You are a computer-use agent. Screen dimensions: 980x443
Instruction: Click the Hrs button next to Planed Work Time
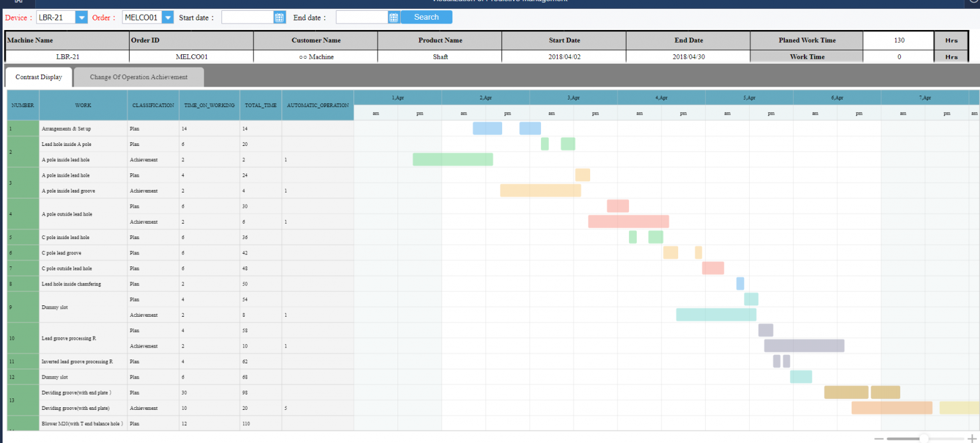point(951,40)
